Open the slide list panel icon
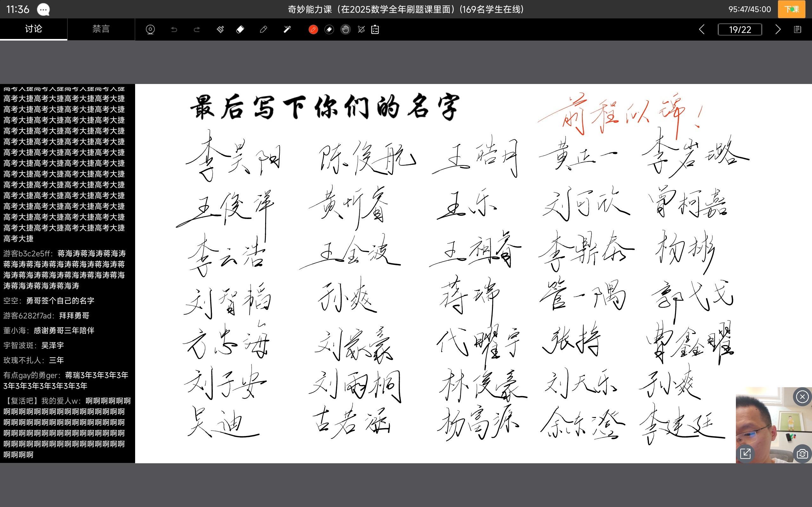The width and height of the screenshot is (812, 507). click(x=798, y=29)
